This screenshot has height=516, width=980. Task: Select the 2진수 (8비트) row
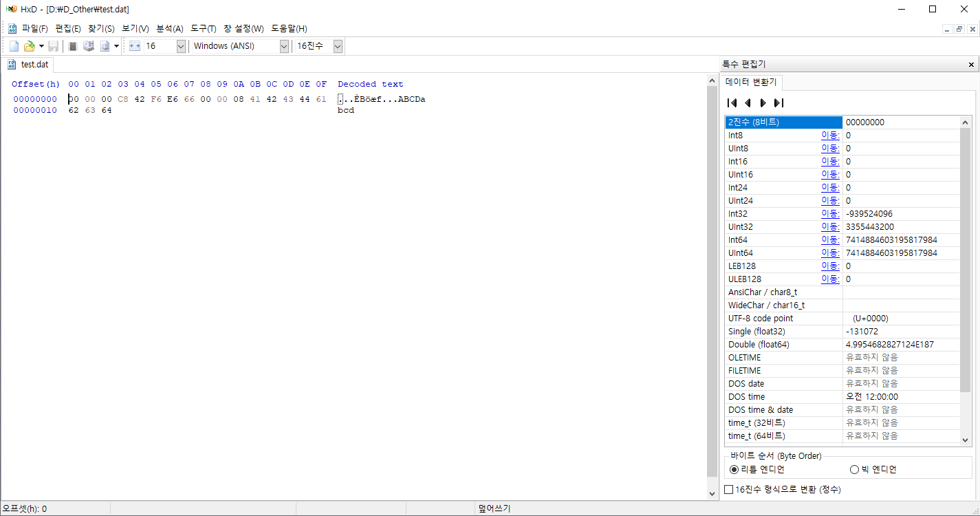point(842,122)
